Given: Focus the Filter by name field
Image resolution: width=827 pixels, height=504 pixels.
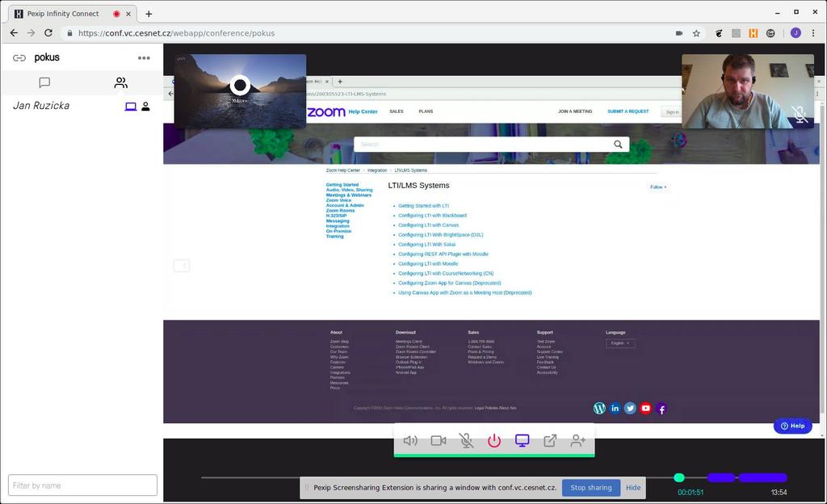Looking at the screenshot, I should click(x=83, y=485).
